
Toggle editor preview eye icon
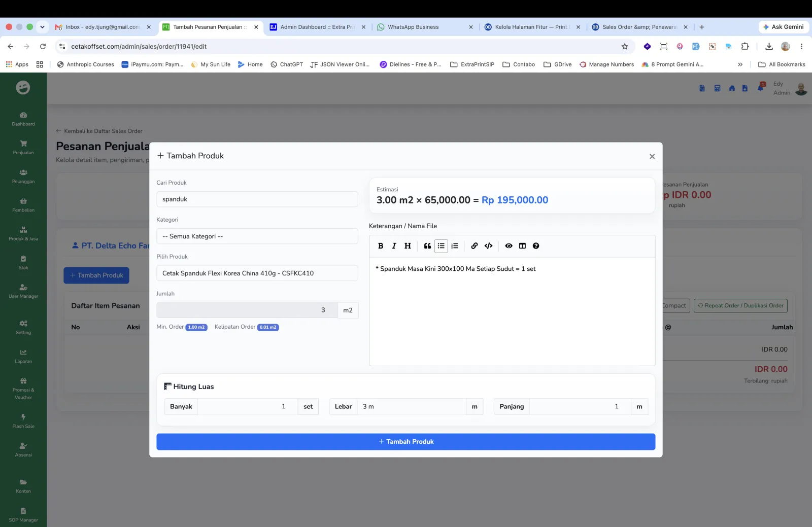509,246
